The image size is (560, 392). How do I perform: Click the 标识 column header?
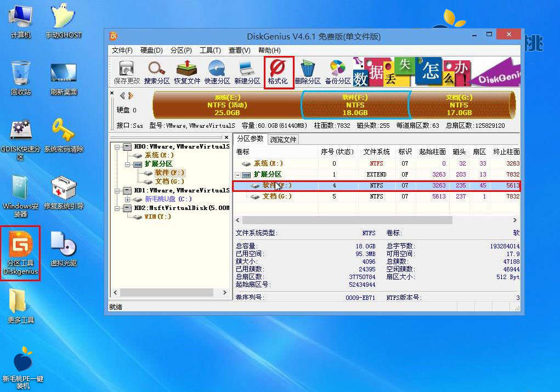pos(405,152)
